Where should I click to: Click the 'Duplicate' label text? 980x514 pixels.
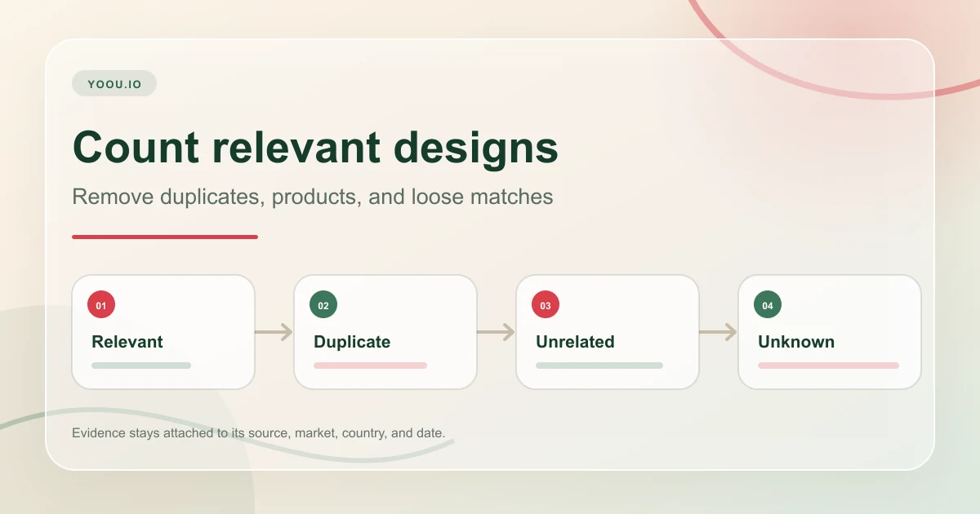(x=352, y=342)
